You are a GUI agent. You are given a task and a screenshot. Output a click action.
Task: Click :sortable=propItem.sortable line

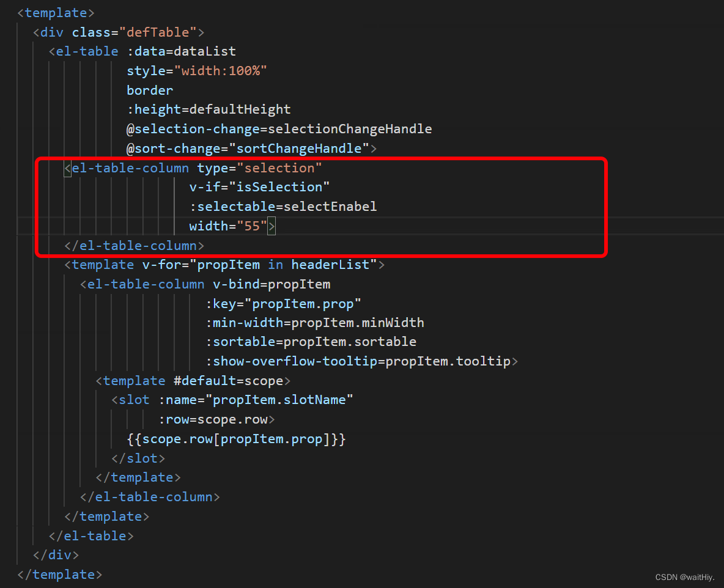(311, 342)
